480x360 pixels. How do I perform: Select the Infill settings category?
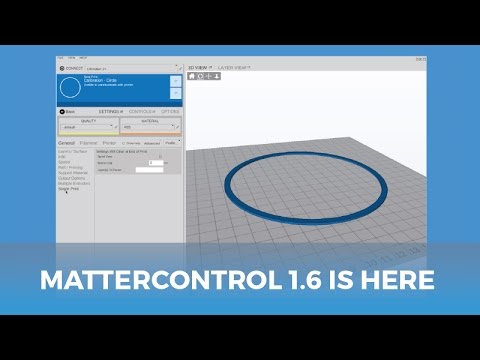pos(62,157)
